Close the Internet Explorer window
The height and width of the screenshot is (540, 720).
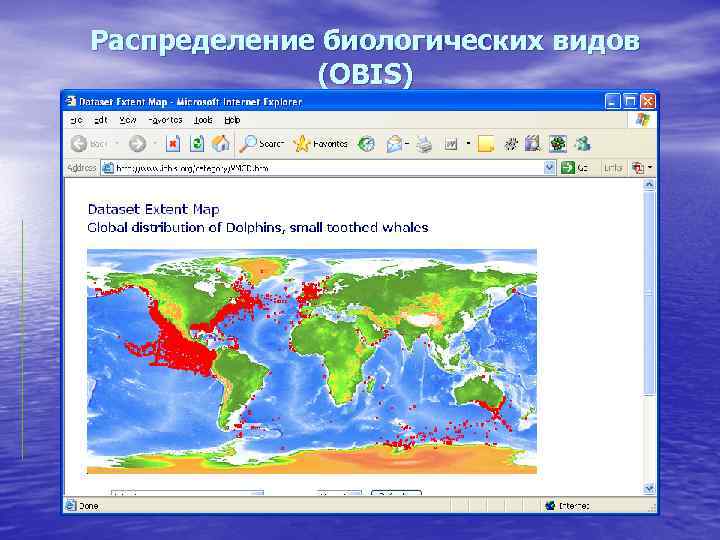point(647,101)
